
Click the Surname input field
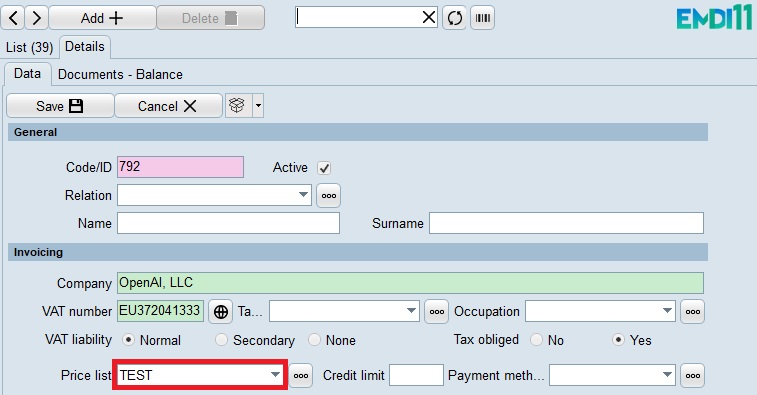(x=566, y=223)
